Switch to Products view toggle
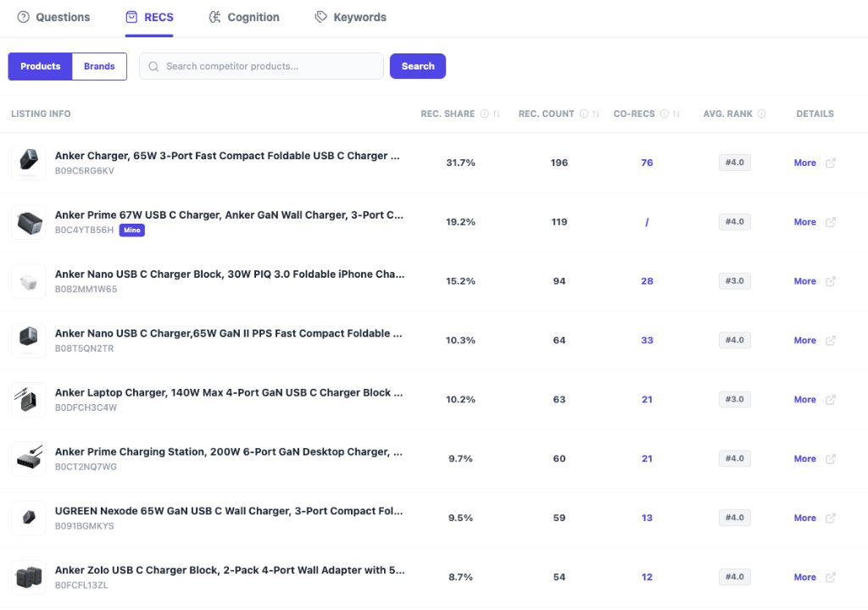 41,66
